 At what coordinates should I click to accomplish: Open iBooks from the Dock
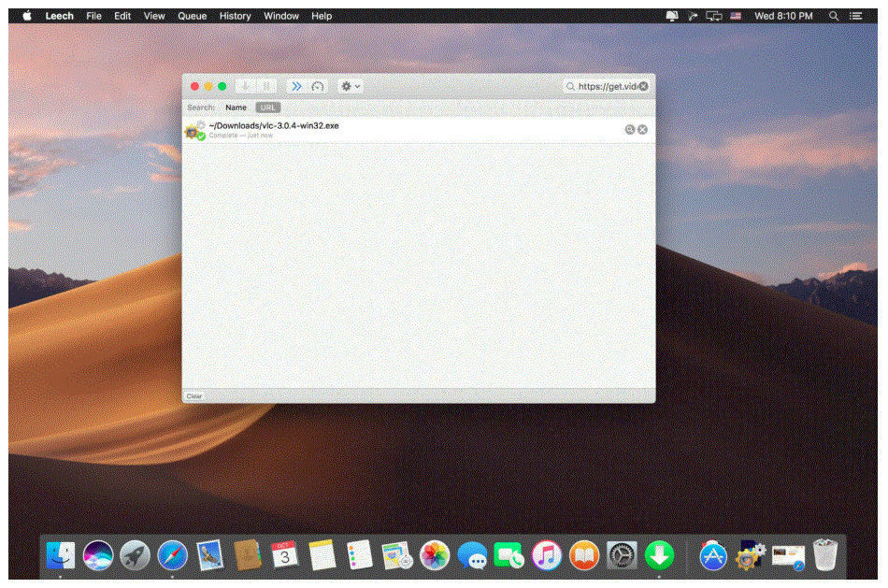pos(584,555)
